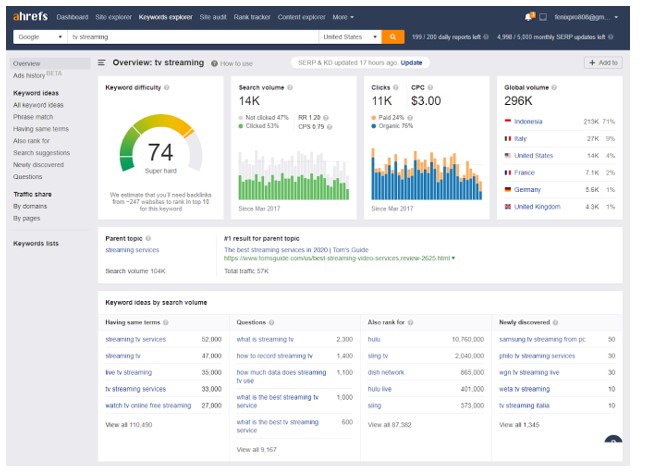Viewport: 649px width, 476px height.
Task: Click the Ahrefs logo
Action: coord(30,17)
